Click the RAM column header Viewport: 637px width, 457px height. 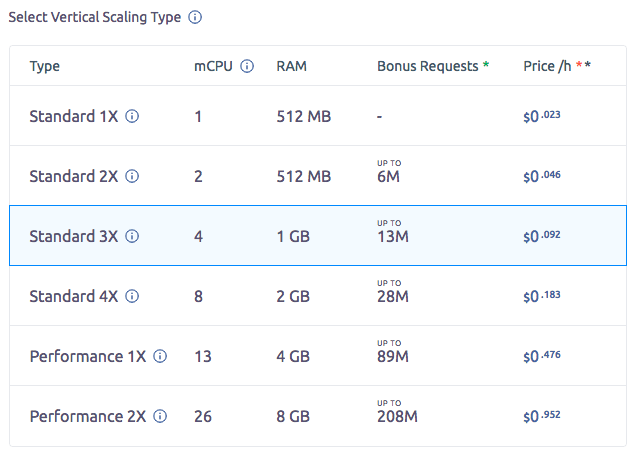click(291, 66)
